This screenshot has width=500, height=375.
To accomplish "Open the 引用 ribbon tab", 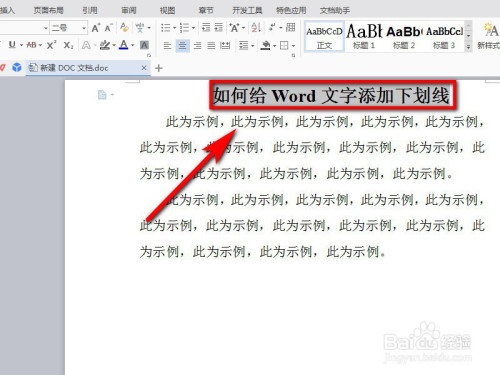I will (x=90, y=10).
